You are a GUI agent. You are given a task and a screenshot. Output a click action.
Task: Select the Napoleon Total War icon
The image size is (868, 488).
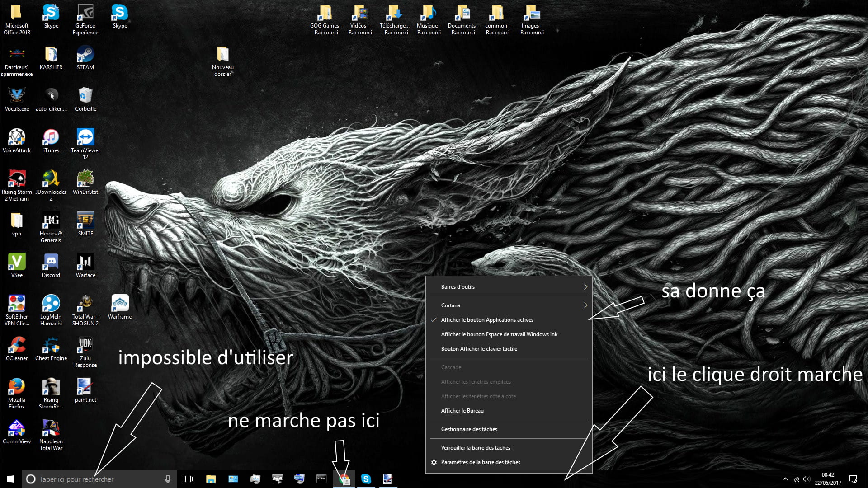(x=51, y=435)
